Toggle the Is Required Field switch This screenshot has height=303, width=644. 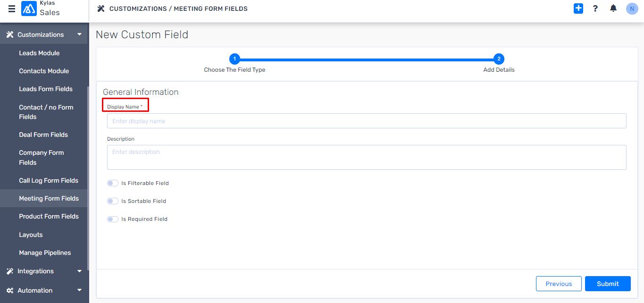[112, 219]
